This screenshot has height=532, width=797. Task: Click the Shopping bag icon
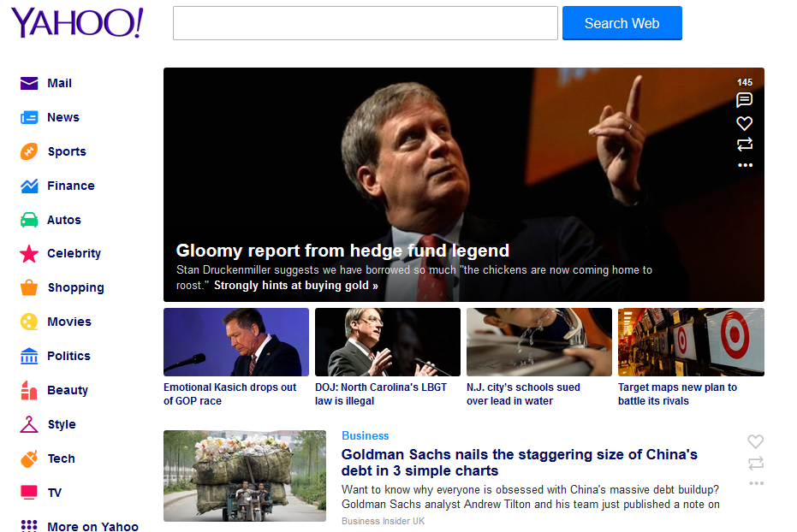(x=29, y=287)
